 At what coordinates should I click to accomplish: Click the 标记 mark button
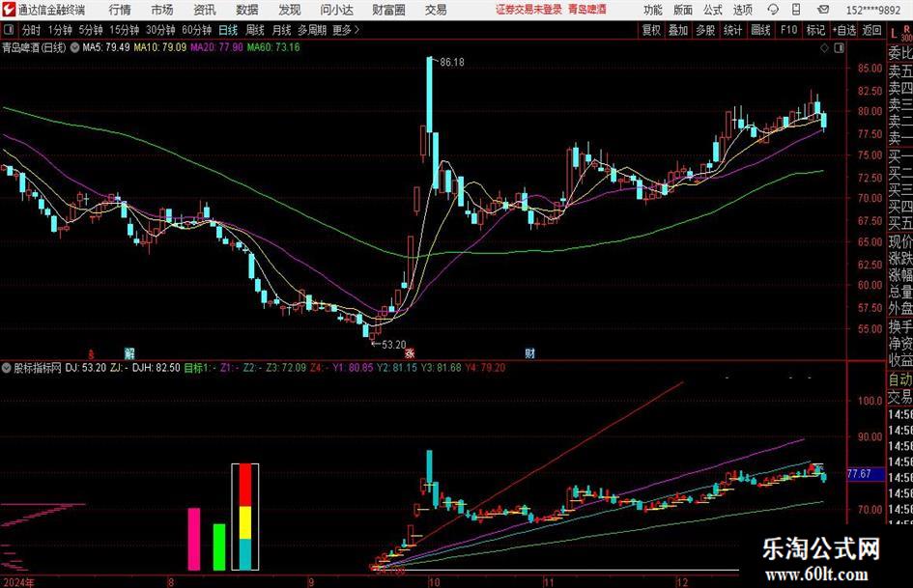815,30
